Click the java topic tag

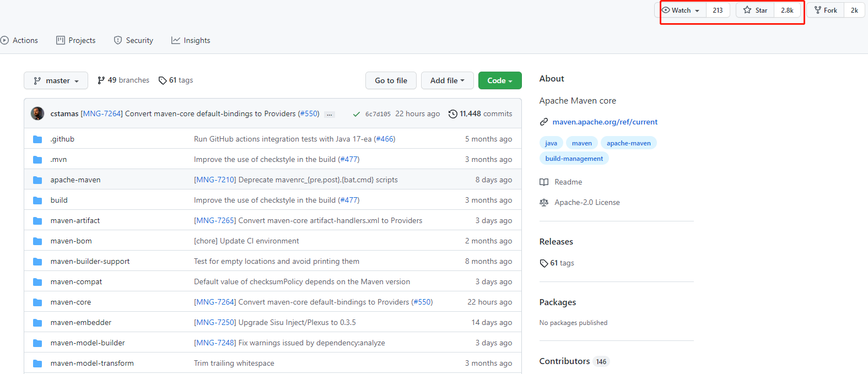click(x=551, y=143)
